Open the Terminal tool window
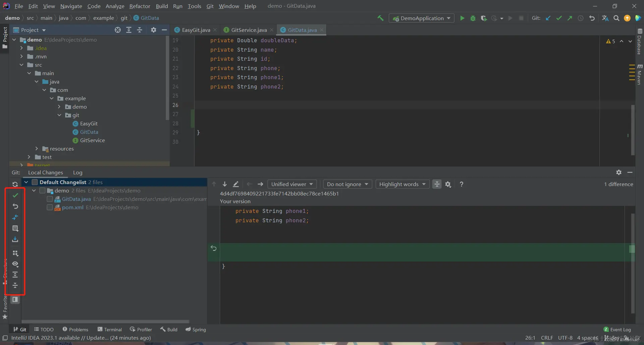 pos(110,330)
